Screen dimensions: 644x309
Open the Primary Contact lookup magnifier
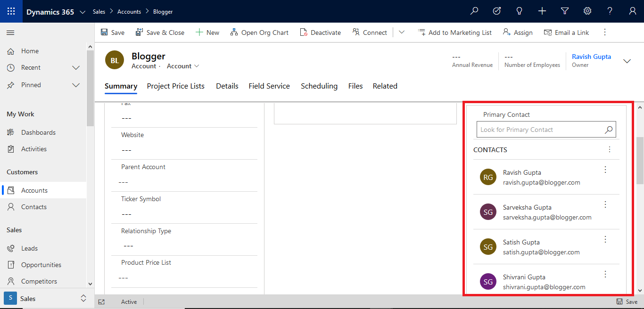[608, 130]
